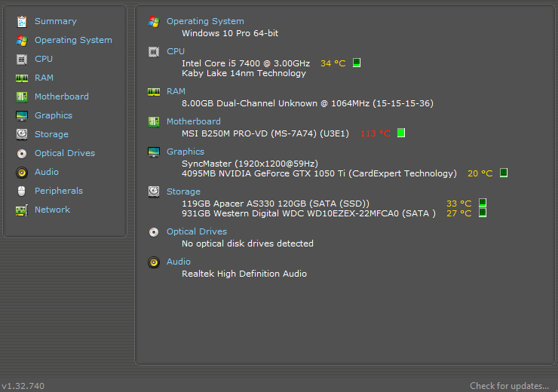558x392 pixels.
Task: Click the CPU chip icon in sidebar
Action: click(22, 59)
